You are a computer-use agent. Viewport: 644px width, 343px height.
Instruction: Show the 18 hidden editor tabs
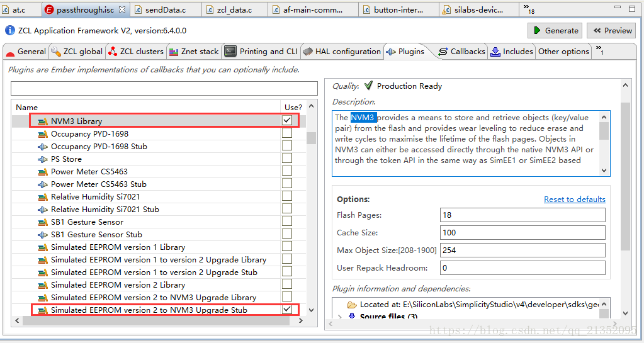pos(529,9)
